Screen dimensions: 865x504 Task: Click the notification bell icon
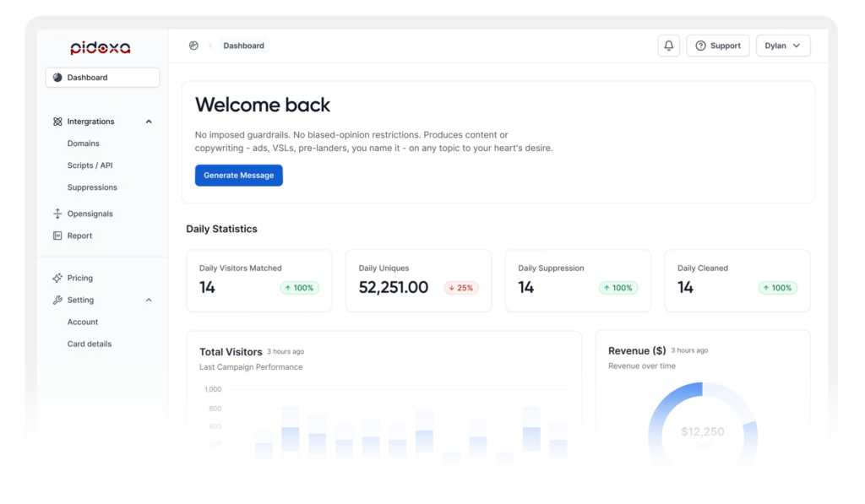668,46
